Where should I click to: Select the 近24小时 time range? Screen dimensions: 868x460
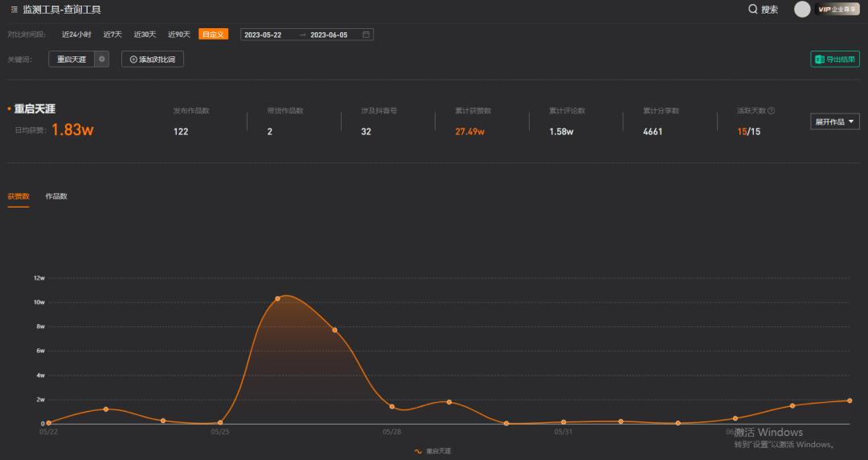pyautogui.click(x=76, y=35)
